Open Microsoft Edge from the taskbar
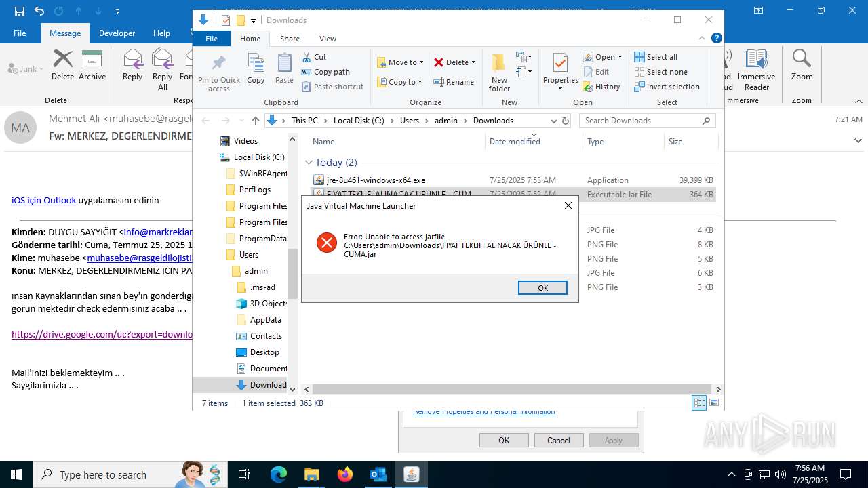The height and width of the screenshot is (488, 868). pos(279,474)
